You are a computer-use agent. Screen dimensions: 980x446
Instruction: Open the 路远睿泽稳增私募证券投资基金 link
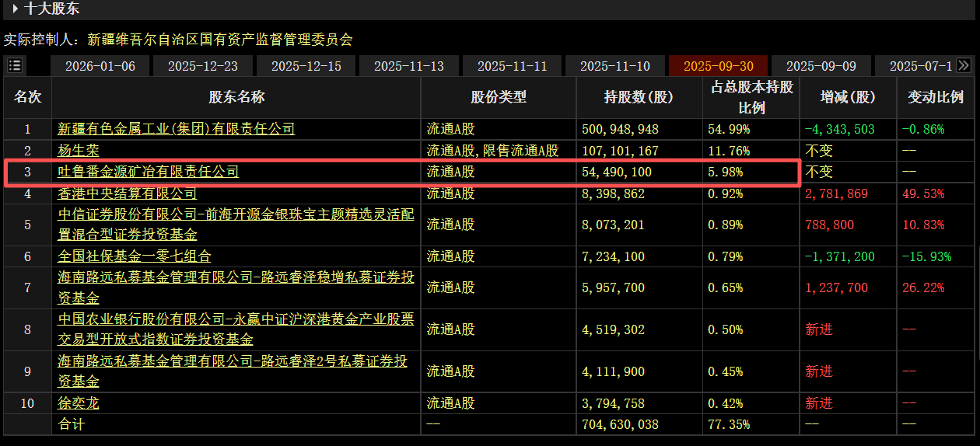[x=236, y=287]
